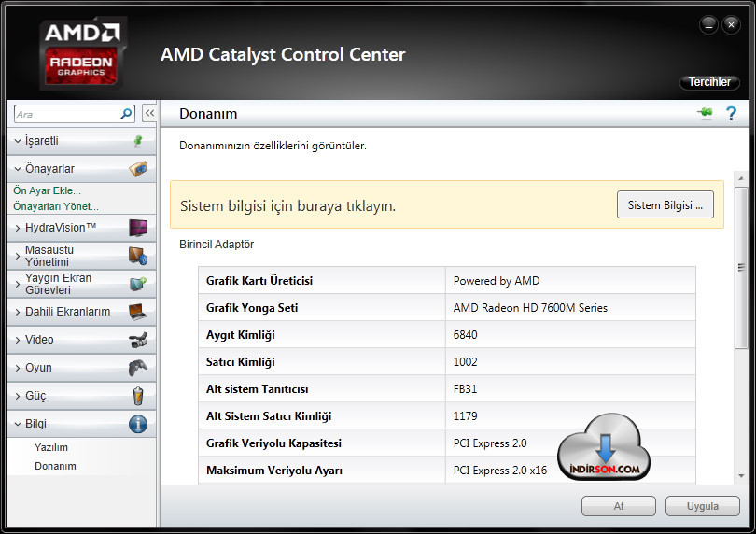Collapse the Önayarlar section
756x534 pixels.
point(18,169)
